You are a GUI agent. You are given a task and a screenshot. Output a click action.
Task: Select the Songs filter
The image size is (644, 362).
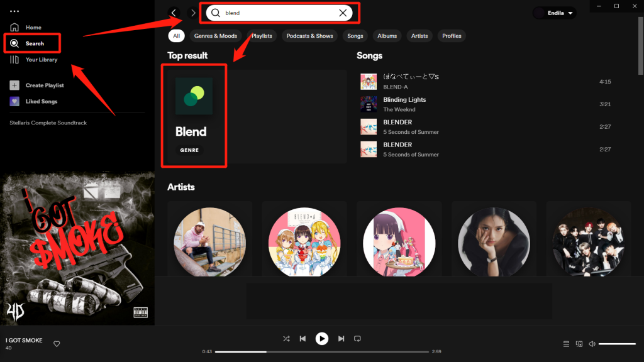pyautogui.click(x=355, y=36)
